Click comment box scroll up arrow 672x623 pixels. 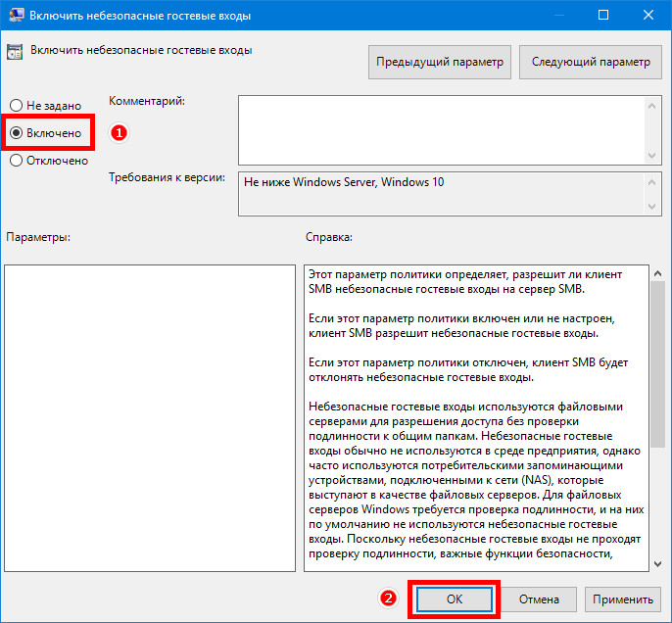(651, 106)
